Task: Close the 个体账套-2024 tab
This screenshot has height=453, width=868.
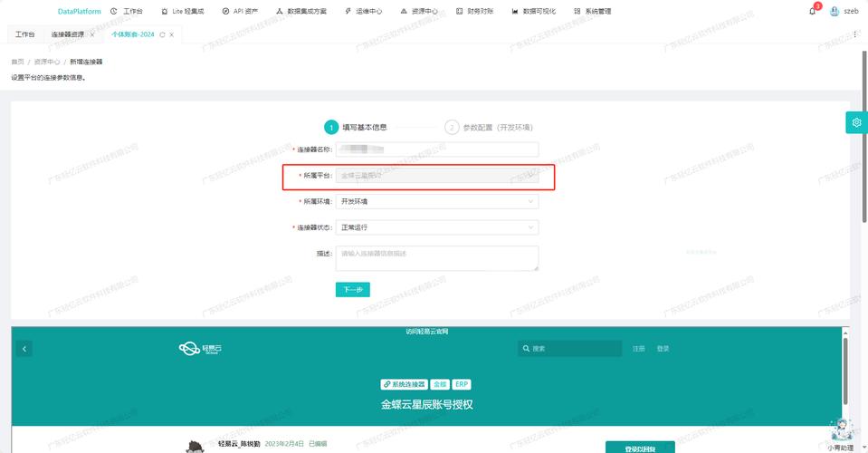Action: click(172, 35)
